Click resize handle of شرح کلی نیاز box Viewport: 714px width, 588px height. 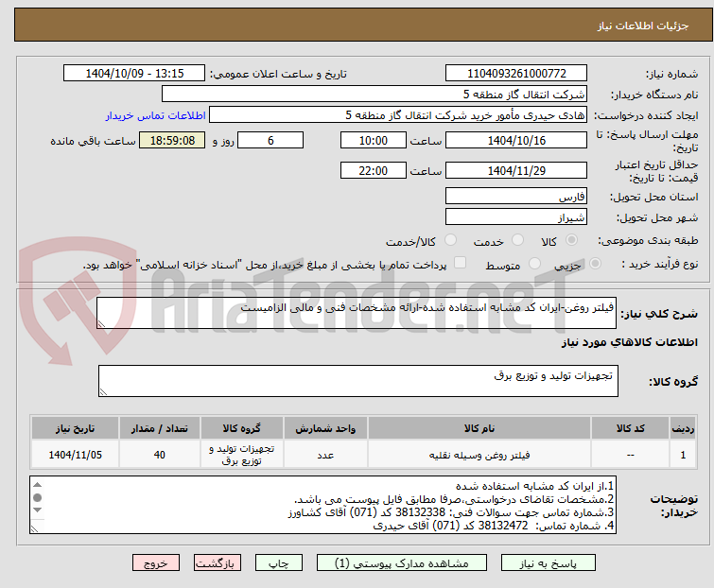click(101, 324)
